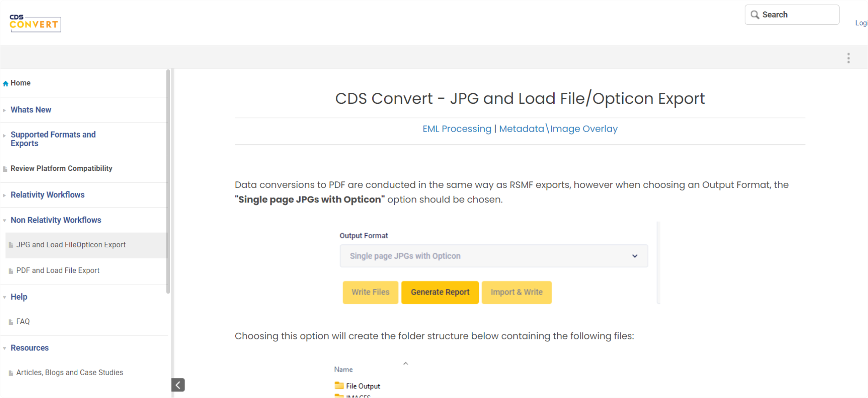Click the Name column header
This screenshot has height=398, width=868.
point(344,369)
